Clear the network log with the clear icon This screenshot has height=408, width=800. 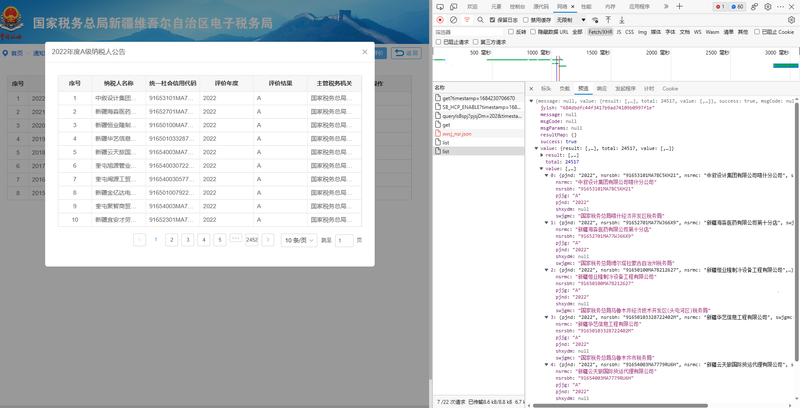453,20
